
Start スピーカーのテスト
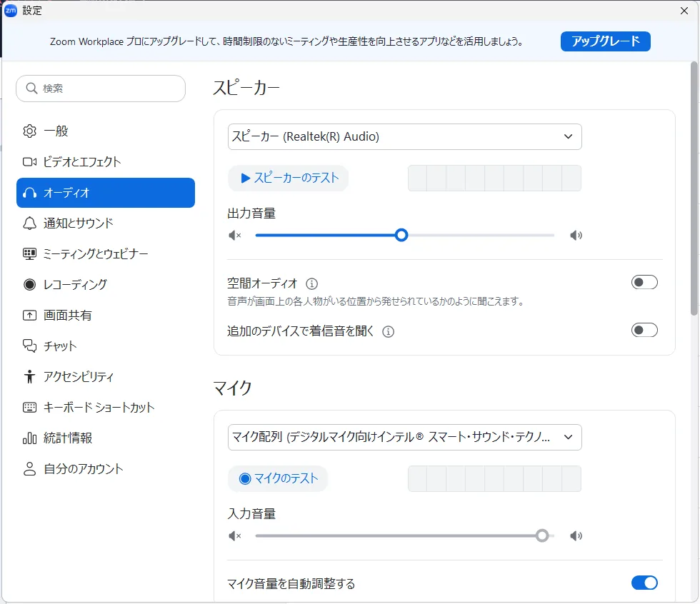pos(288,178)
